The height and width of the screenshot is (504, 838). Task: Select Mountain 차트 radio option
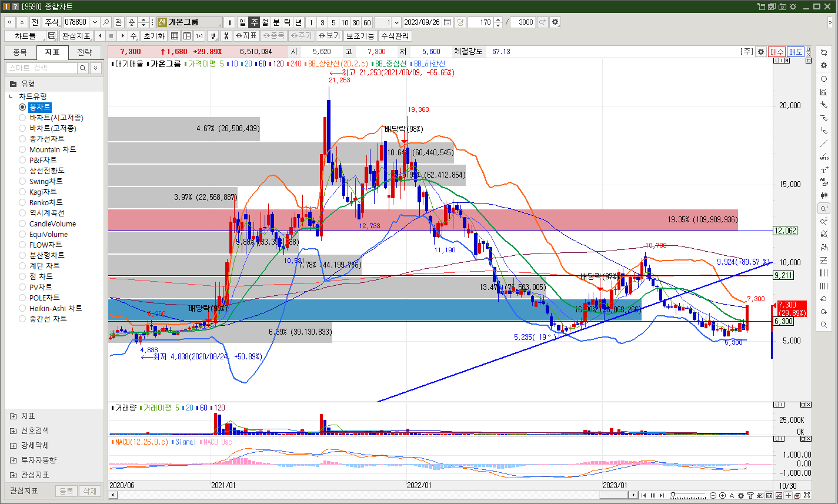pyautogui.click(x=22, y=149)
